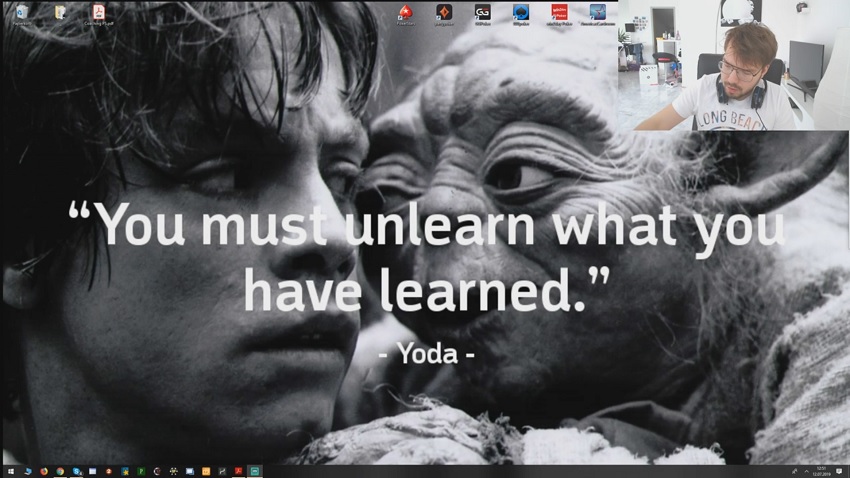
Task: Launch the partypoker desktop shortcut
Action: coord(444,15)
